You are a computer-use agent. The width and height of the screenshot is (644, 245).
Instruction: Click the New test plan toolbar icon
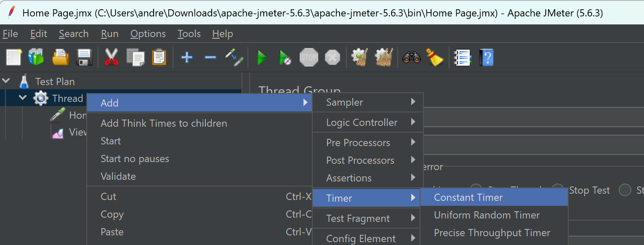[x=13, y=57]
